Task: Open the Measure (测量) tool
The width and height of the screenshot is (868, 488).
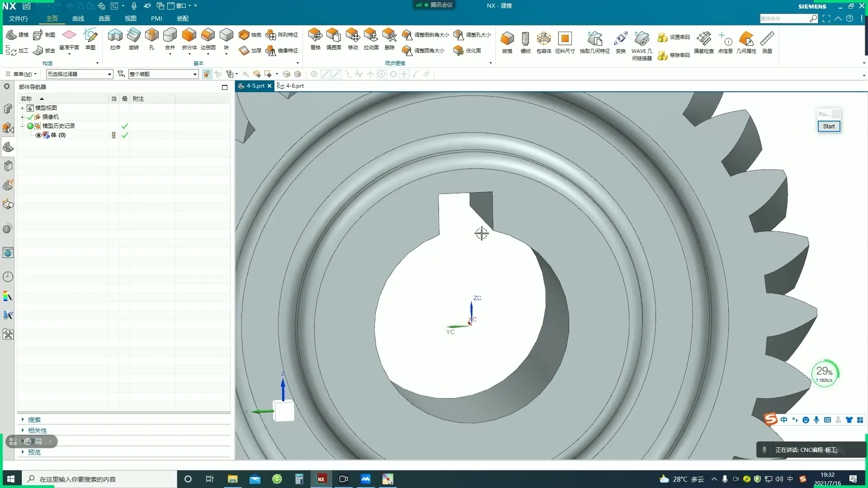Action: (767, 39)
